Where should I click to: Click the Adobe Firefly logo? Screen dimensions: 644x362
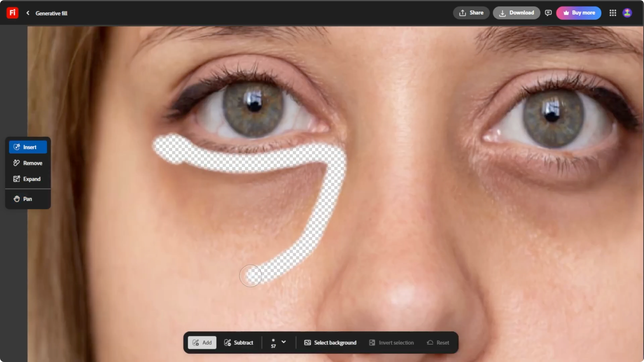pyautogui.click(x=12, y=13)
